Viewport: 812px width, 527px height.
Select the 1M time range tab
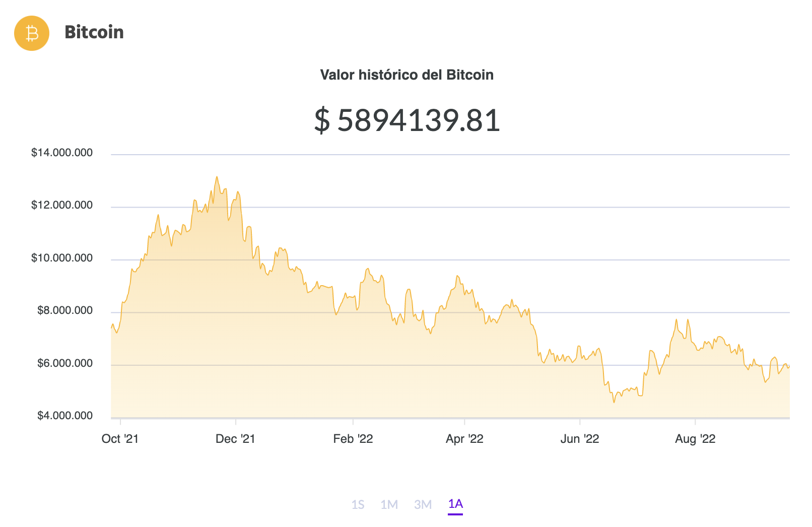tap(389, 504)
